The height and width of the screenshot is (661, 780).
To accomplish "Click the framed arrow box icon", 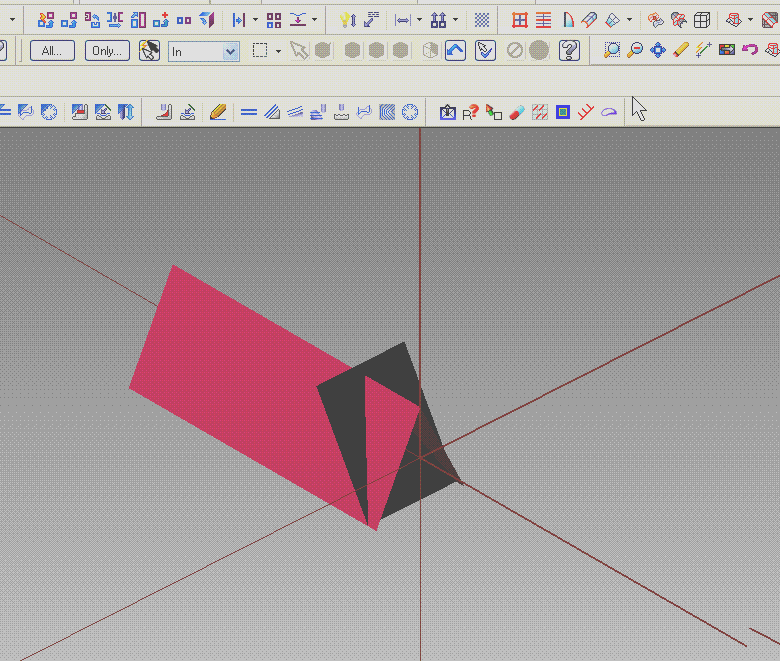I will (448, 112).
